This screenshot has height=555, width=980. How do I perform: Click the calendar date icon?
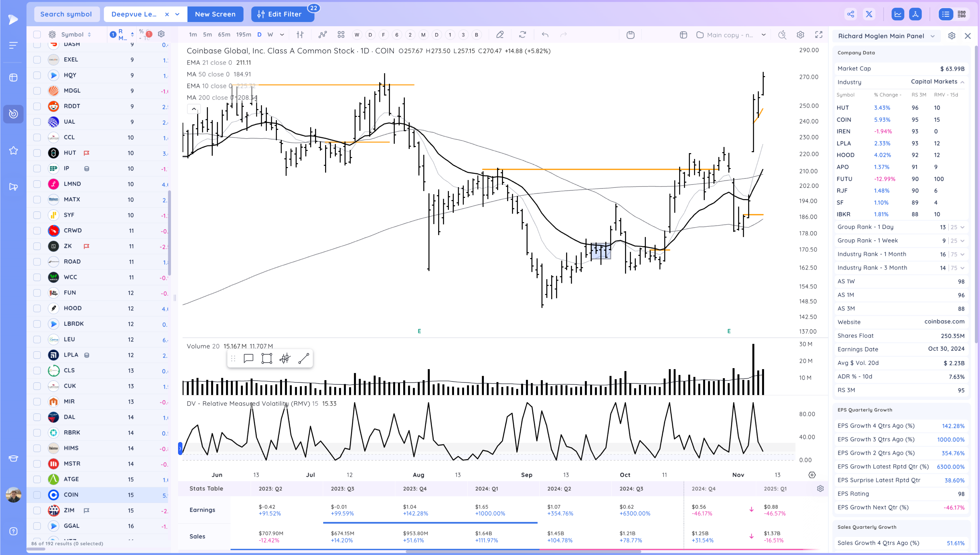click(630, 35)
